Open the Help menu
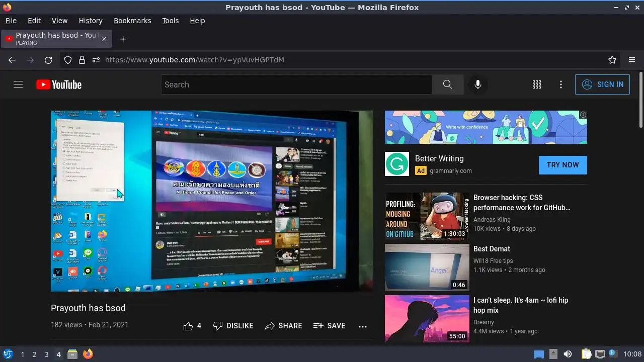The image size is (644, 362). [x=197, y=21]
